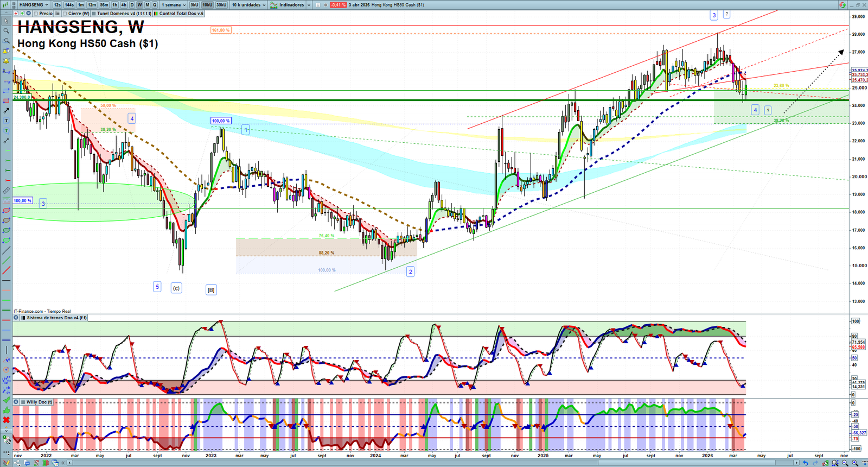Click the sync icon in top-right corner

coord(843,5)
